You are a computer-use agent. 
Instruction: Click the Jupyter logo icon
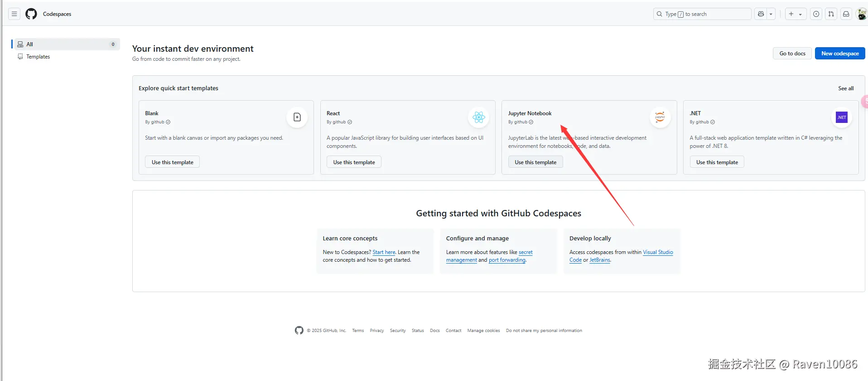coord(660,117)
